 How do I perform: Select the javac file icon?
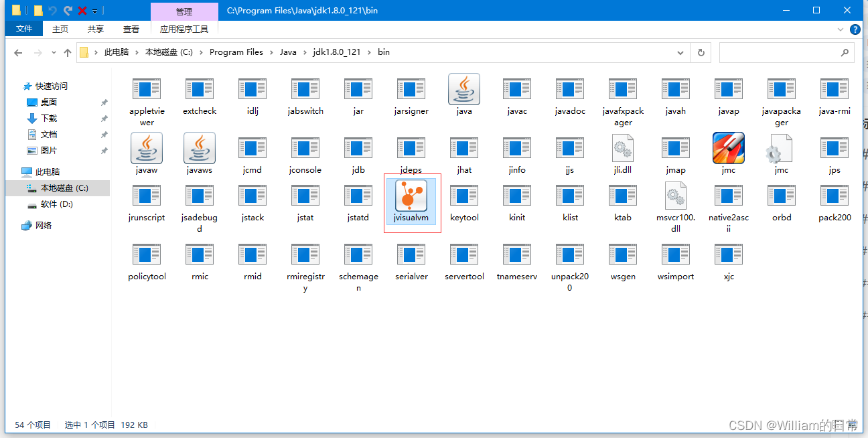click(517, 89)
